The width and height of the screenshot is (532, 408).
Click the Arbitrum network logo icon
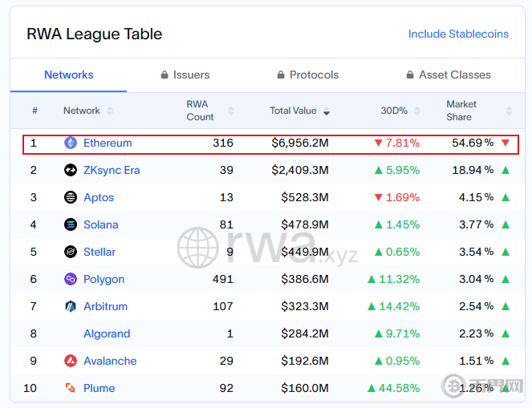click(x=71, y=306)
